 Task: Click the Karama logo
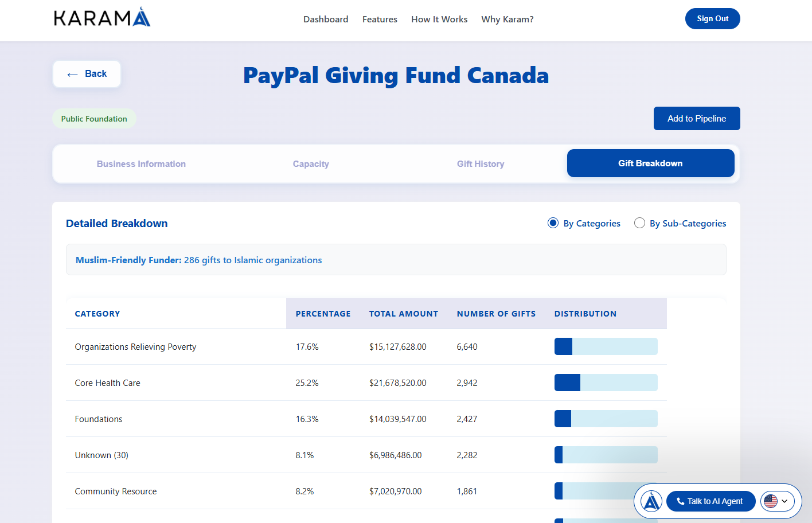pyautogui.click(x=102, y=17)
